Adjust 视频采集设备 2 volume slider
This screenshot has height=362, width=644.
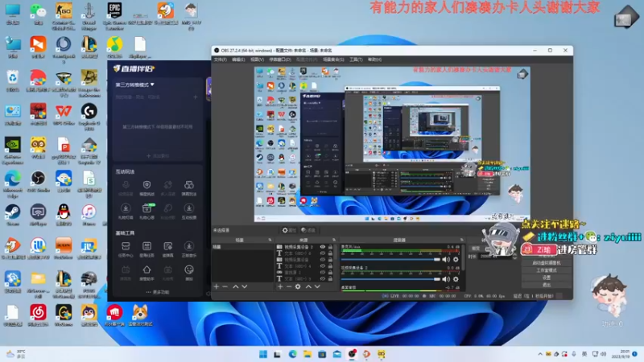390,279
